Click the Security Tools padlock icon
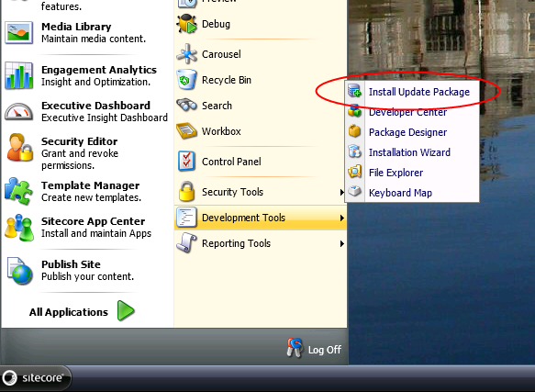The width and height of the screenshot is (535, 392). click(x=186, y=191)
